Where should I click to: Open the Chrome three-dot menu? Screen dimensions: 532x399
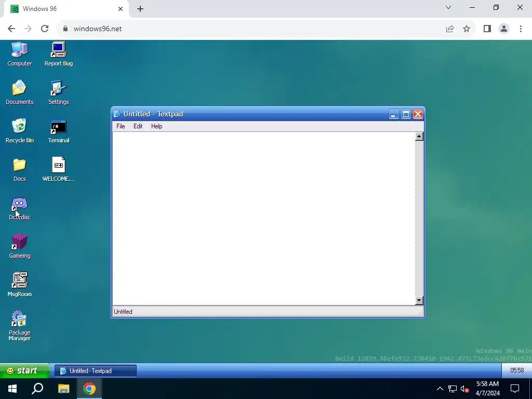point(521,29)
